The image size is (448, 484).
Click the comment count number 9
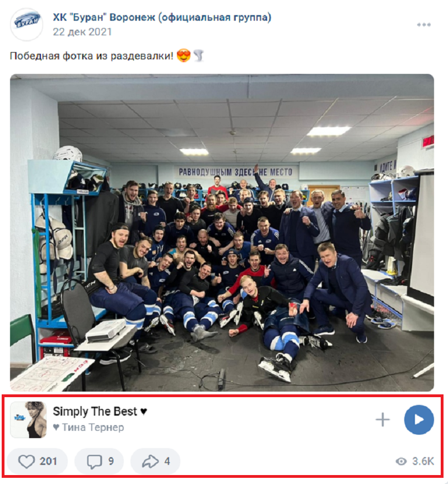point(111,462)
